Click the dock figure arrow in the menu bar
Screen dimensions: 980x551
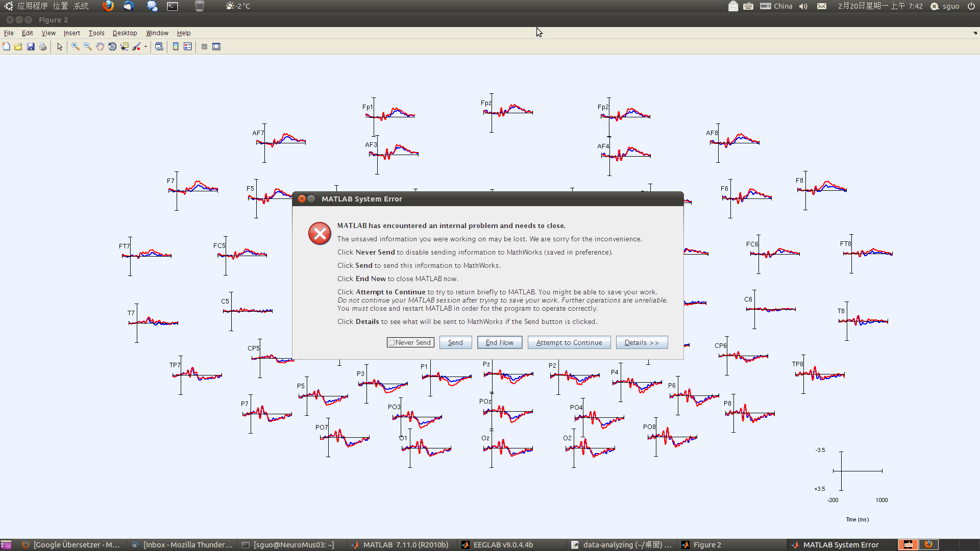pos(975,33)
